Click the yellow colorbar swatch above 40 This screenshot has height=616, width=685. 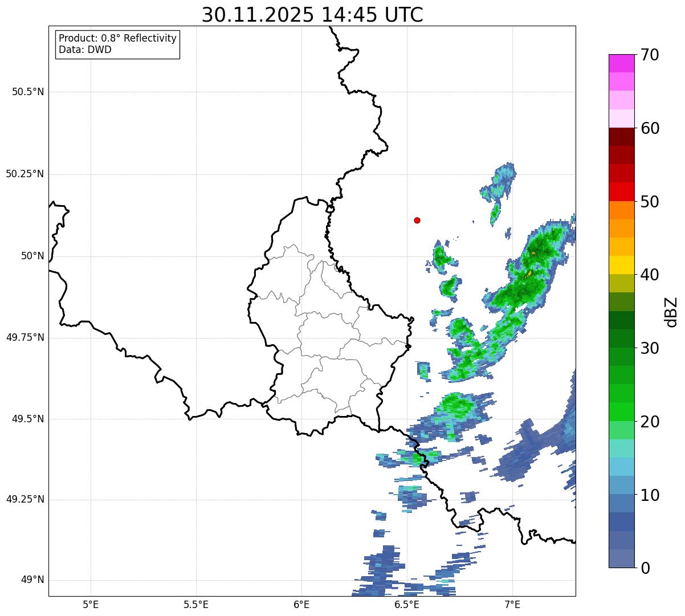click(x=622, y=265)
